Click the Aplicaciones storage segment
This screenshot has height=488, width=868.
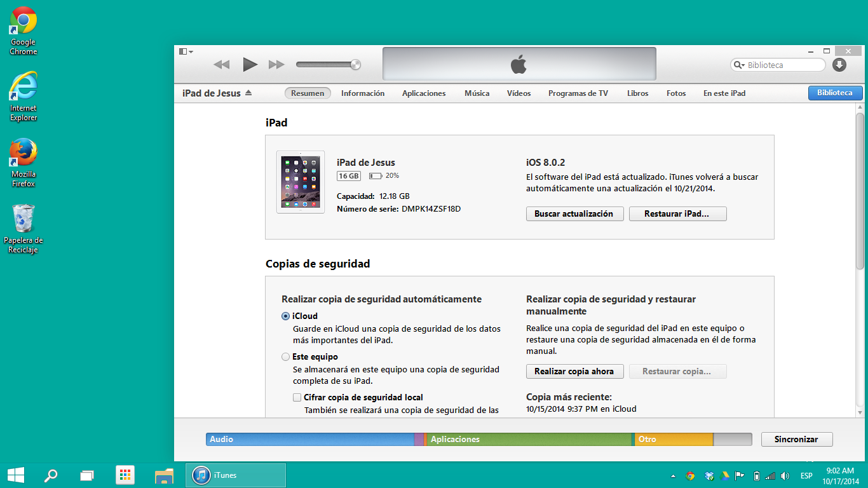coord(529,439)
